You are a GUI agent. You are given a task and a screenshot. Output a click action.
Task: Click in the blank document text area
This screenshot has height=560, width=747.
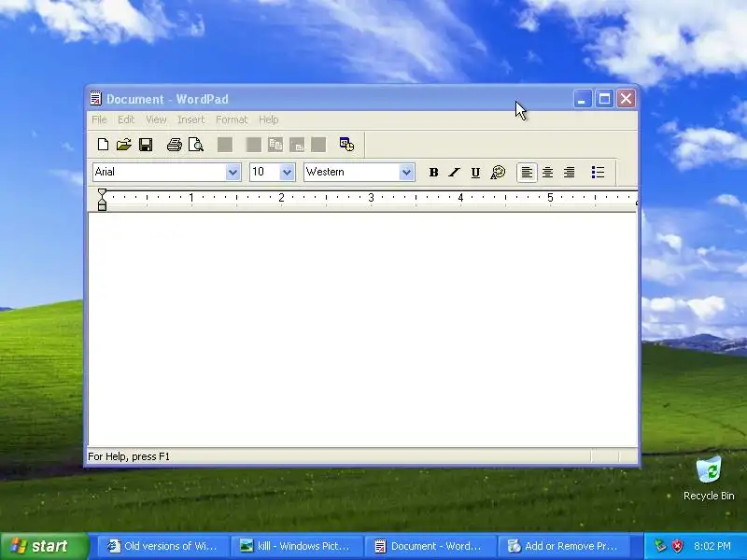click(x=362, y=329)
